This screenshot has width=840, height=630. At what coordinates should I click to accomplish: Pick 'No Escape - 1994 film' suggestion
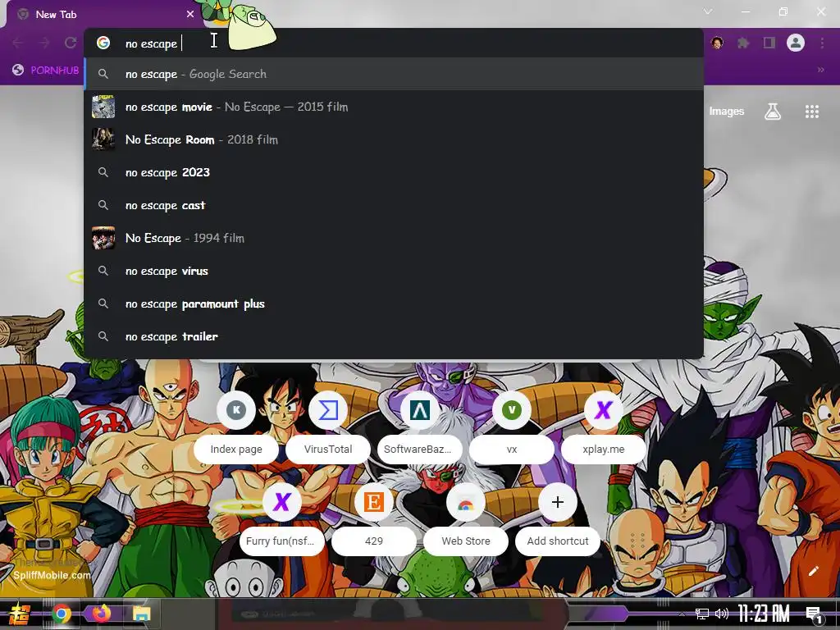394,238
